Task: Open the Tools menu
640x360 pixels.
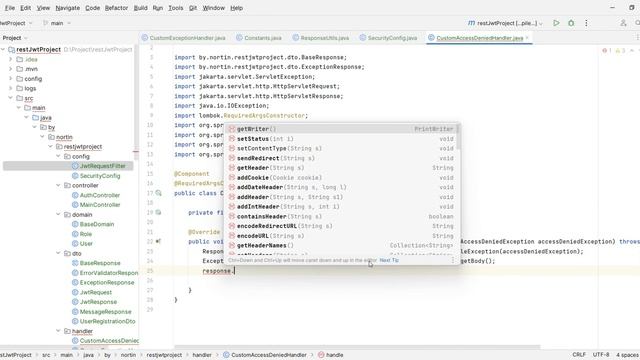Action: point(176,8)
